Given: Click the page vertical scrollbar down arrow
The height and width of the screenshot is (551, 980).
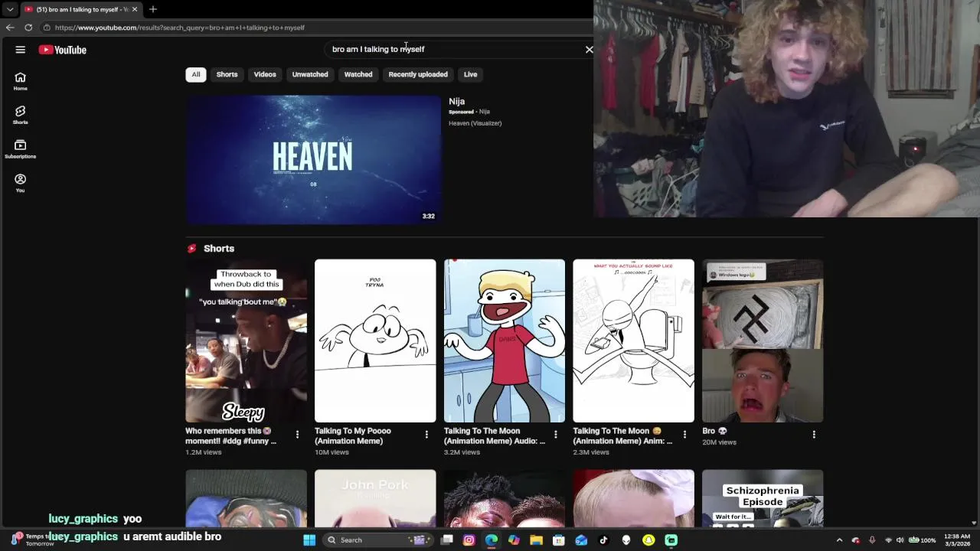Looking at the screenshot, I should (x=974, y=523).
